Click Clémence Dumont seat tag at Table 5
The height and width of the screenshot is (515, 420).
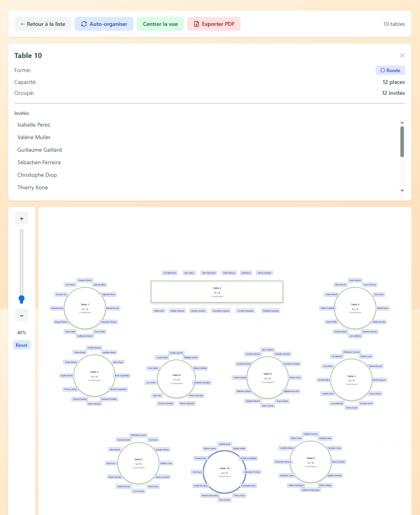(x=351, y=352)
